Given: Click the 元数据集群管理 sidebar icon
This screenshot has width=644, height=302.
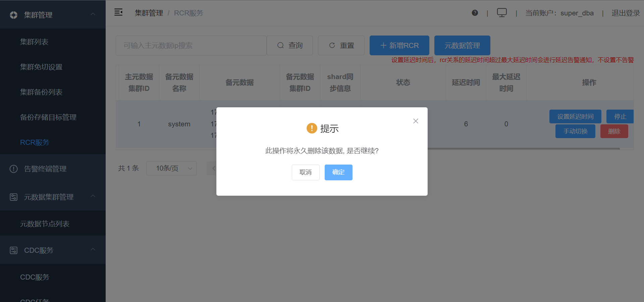Looking at the screenshot, I should coord(13,197).
